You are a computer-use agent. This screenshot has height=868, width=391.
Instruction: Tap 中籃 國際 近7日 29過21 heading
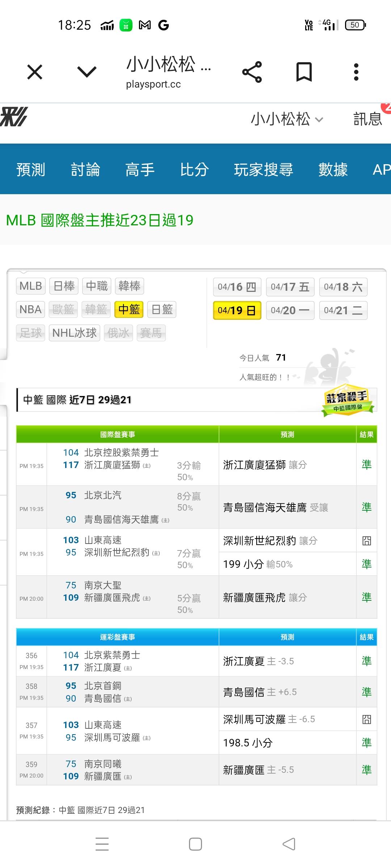[77, 400]
